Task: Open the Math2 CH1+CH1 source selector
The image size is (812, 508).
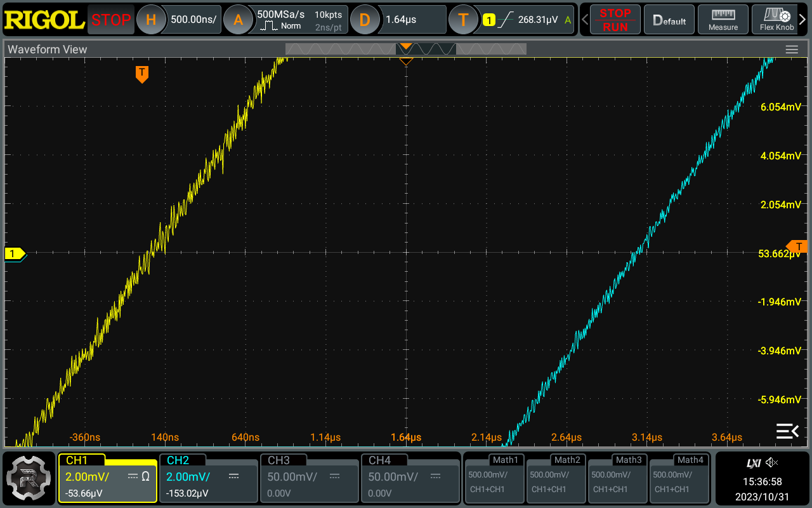Action: (555, 490)
